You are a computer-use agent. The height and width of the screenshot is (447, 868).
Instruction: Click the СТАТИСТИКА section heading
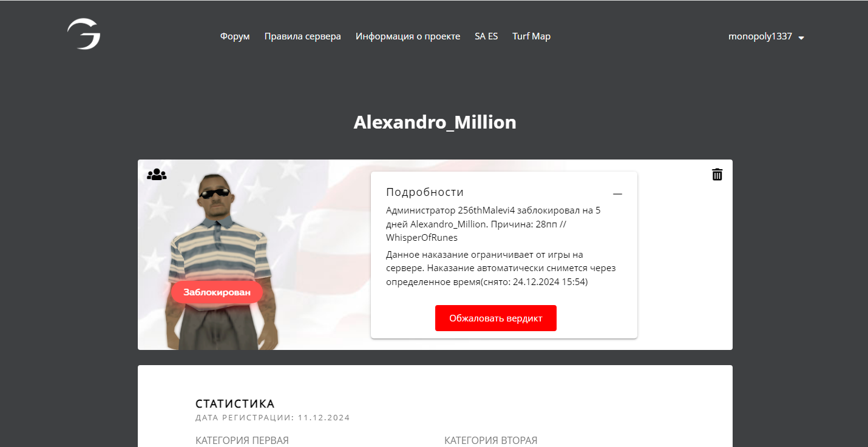coord(235,404)
